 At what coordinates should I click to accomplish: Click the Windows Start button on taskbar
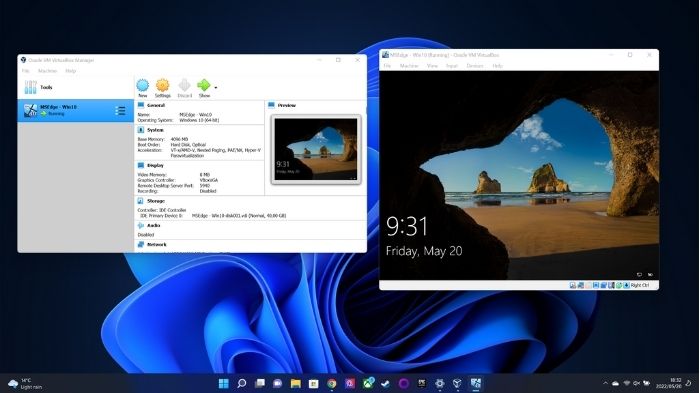[x=224, y=383]
